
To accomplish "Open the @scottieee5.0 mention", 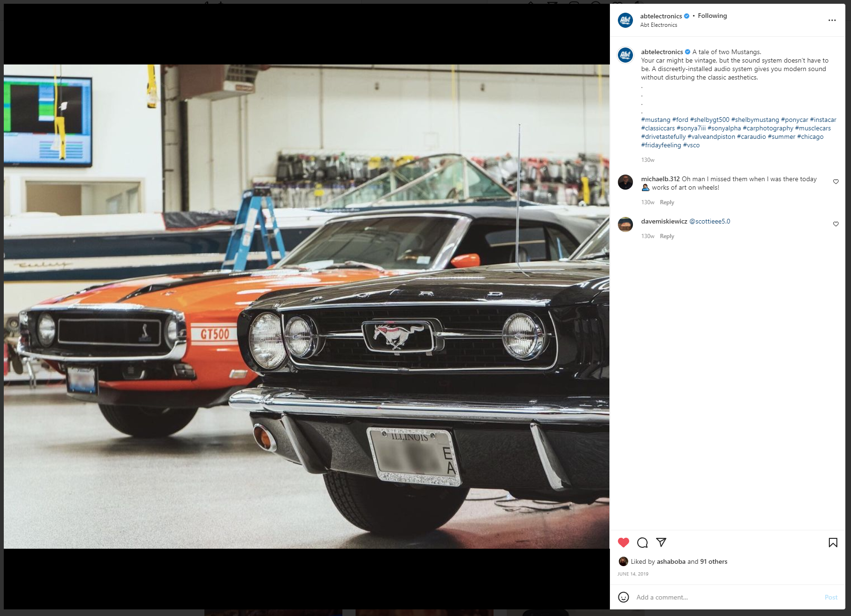I will [x=710, y=221].
